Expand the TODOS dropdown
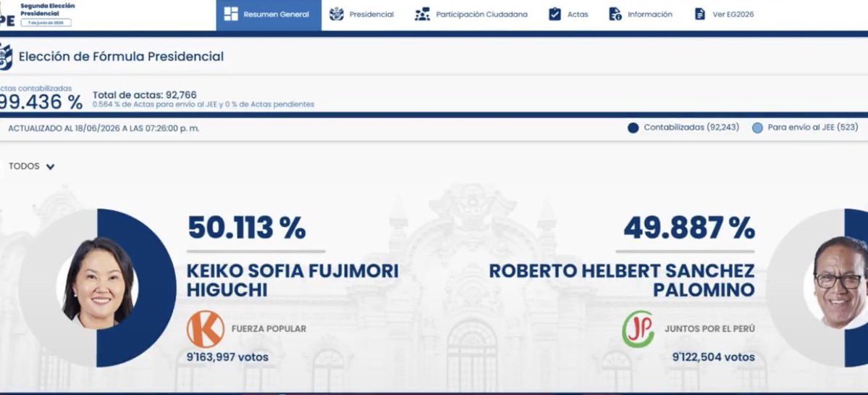 [x=31, y=166]
